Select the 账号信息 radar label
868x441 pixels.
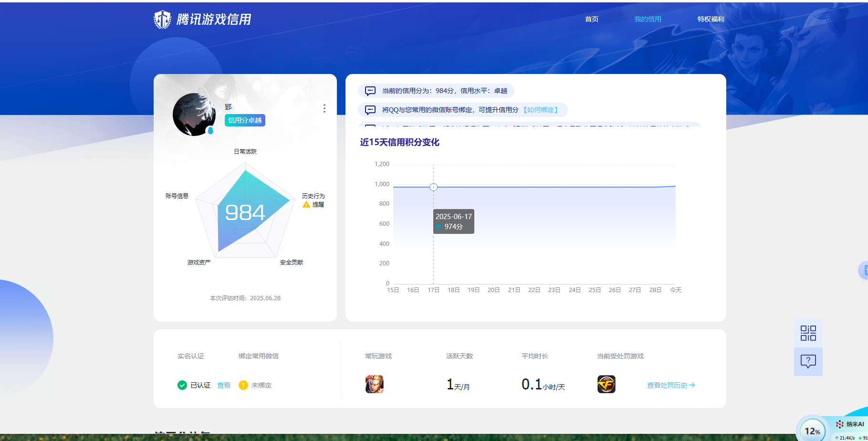177,196
